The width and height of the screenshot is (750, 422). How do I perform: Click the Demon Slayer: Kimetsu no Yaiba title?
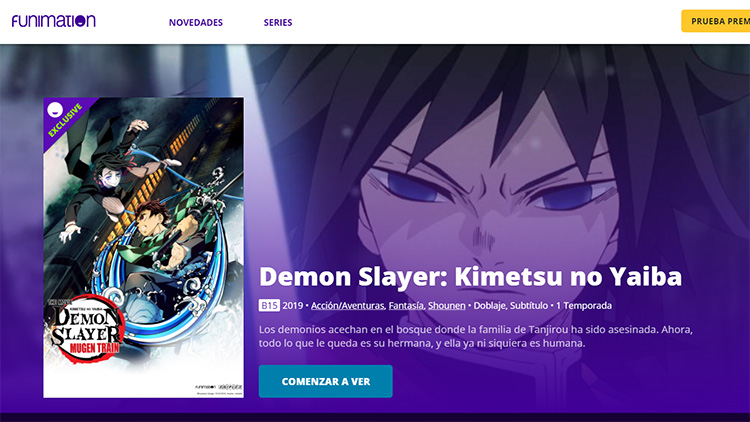point(471,277)
